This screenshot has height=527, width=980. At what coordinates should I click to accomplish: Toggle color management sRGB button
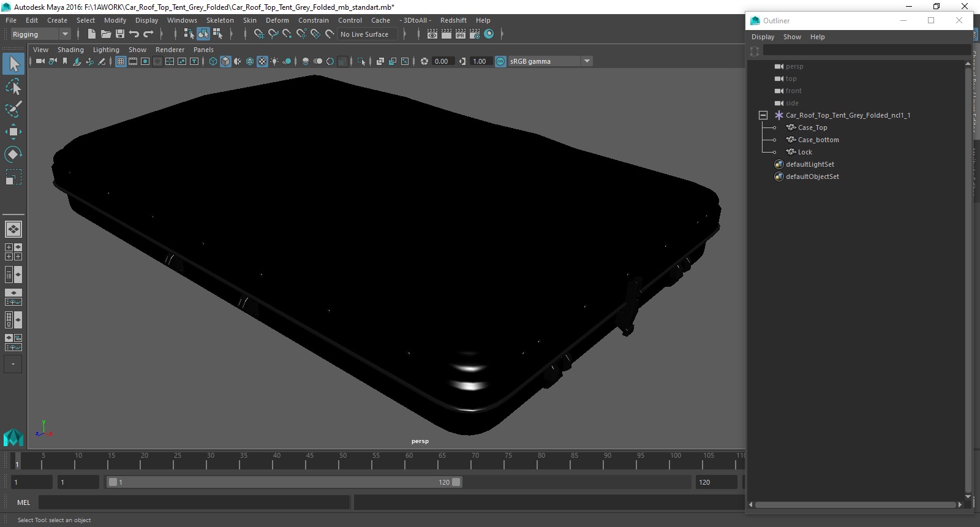tap(500, 61)
